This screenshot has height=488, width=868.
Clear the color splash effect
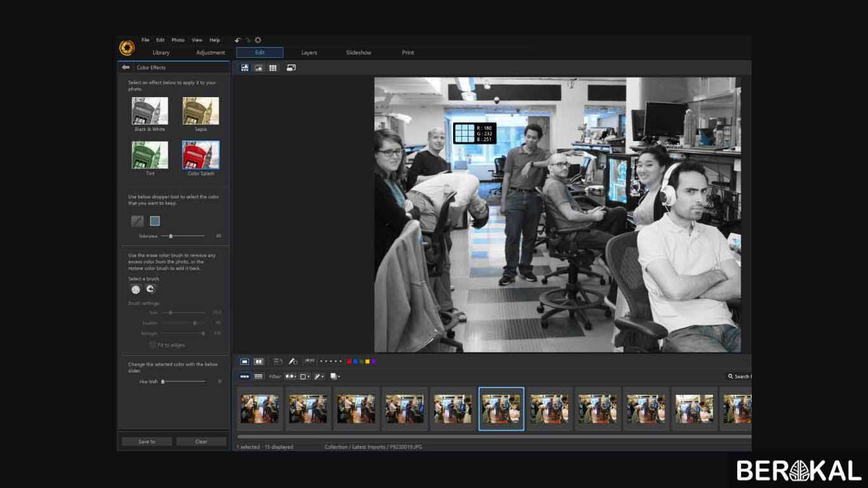click(x=201, y=441)
